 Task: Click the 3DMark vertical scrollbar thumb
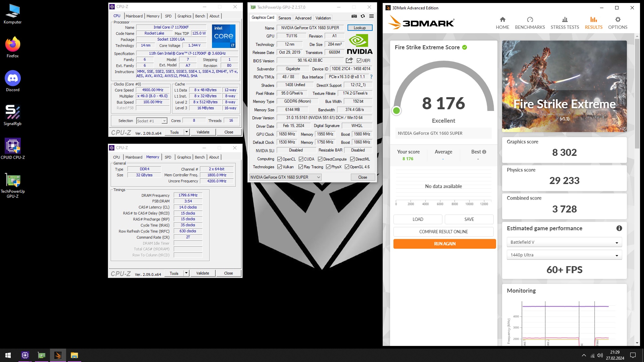(x=637, y=93)
